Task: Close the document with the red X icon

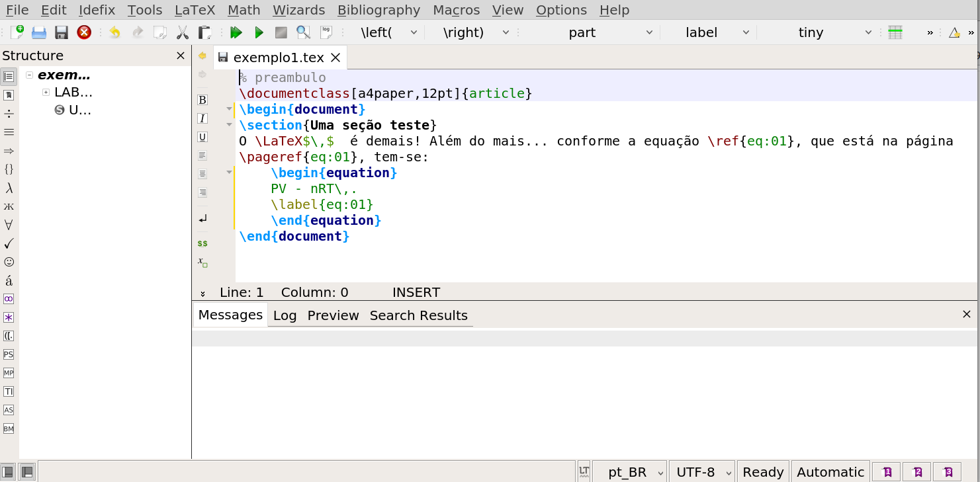Action: point(84,32)
